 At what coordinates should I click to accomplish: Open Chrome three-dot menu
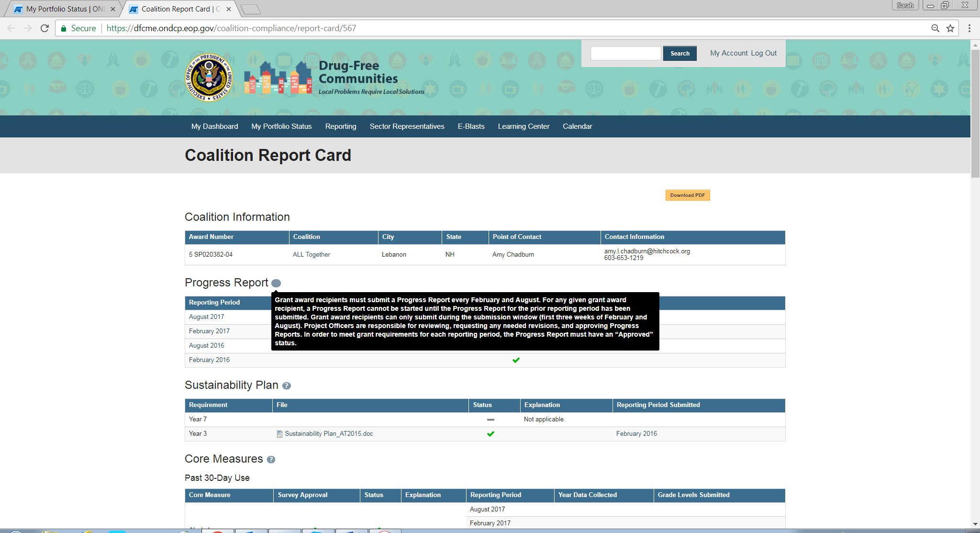pyautogui.click(x=969, y=28)
